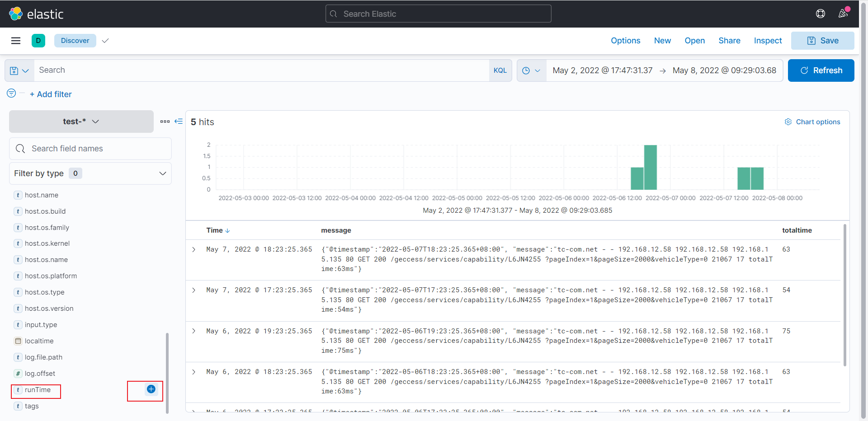Click the localtime date field icon
The height and width of the screenshot is (421, 868).
(x=18, y=341)
